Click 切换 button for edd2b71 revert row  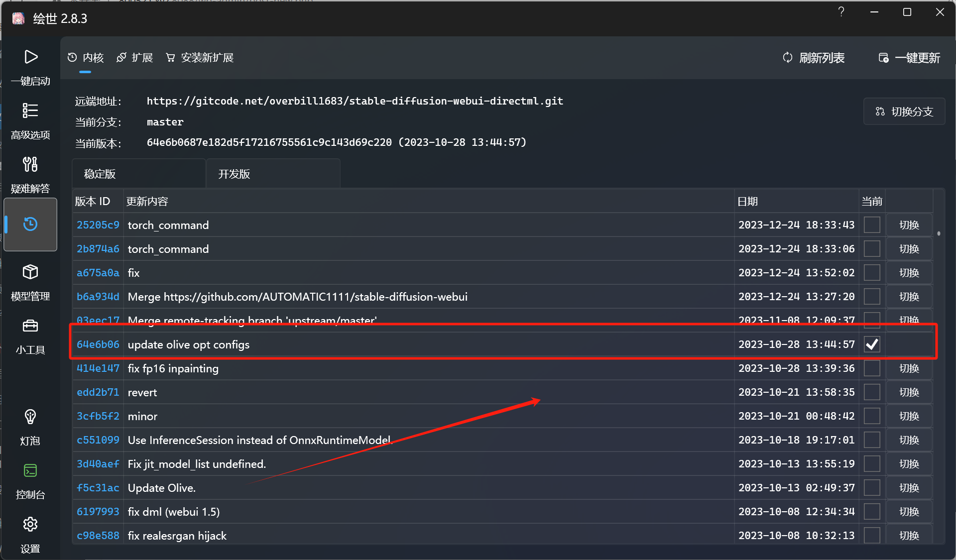[x=909, y=392]
